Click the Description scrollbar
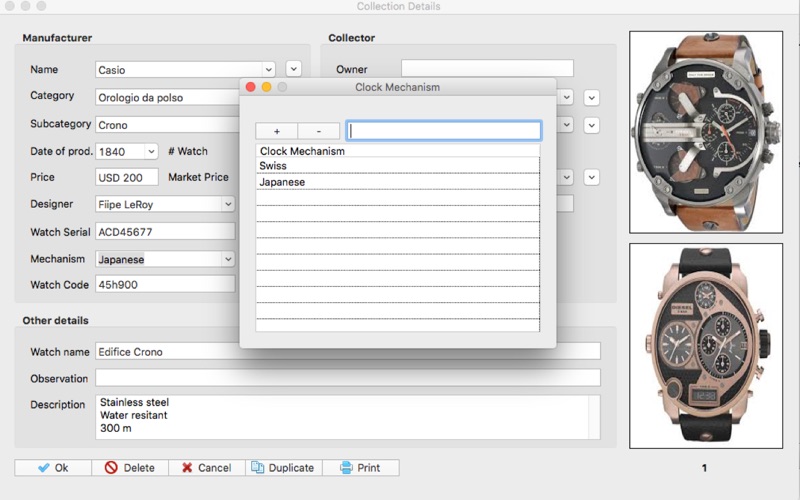The image size is (800, 500). click(x=594, y=416)
